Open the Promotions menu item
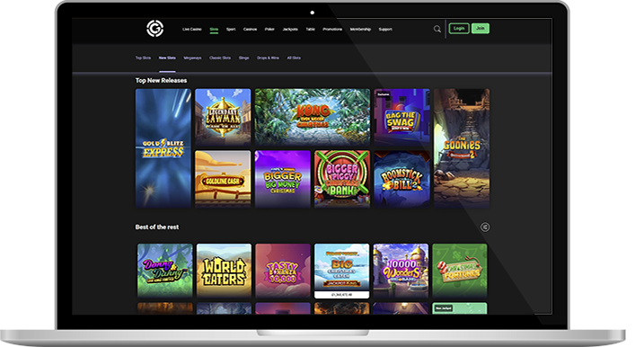This screenshot has height=347, width=644. (332, 29)
